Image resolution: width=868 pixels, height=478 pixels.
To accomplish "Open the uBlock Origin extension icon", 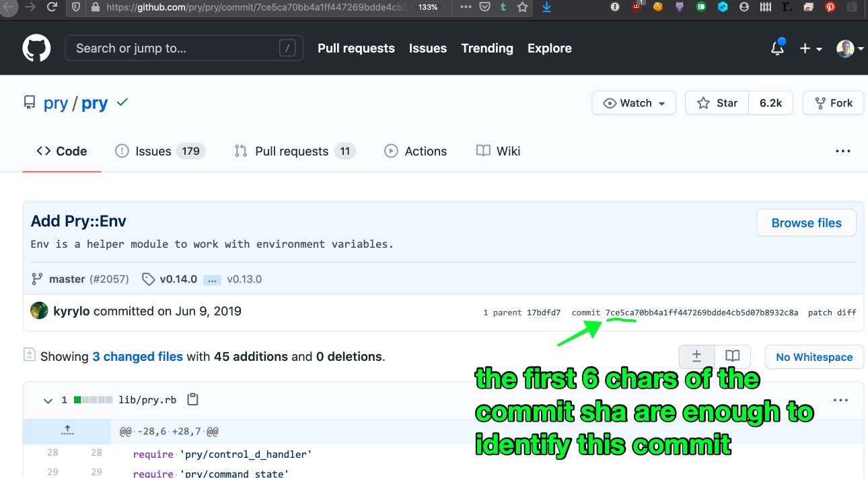I will coord(636,7).
